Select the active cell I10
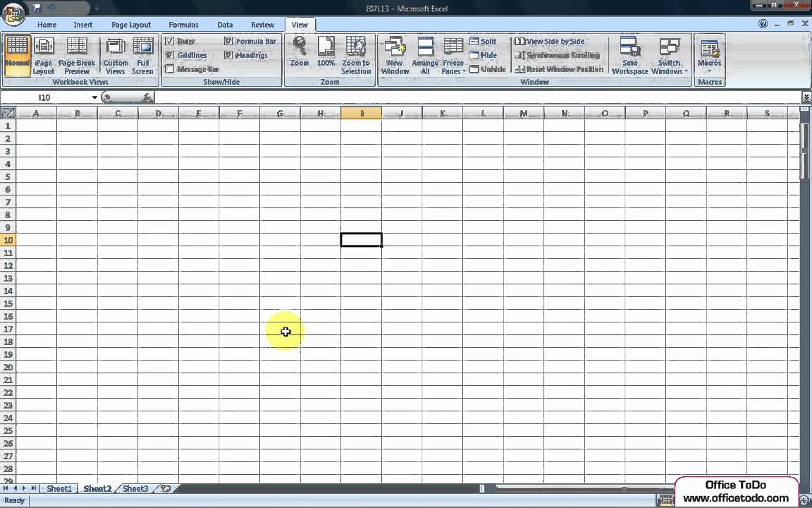The height and width of the screenshot is (508, 812). [x=362, y=240]
